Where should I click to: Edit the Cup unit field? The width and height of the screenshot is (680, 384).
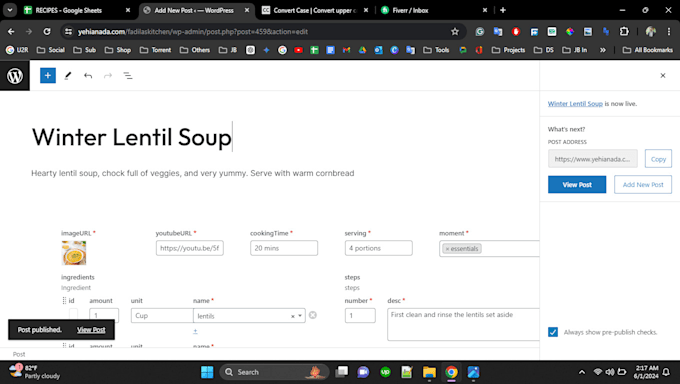[162, 315]
